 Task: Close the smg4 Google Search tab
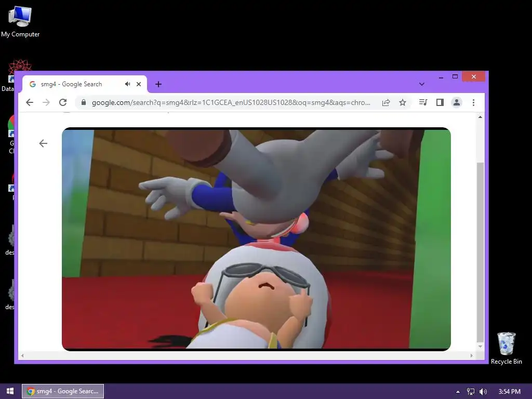click(139, 84)
